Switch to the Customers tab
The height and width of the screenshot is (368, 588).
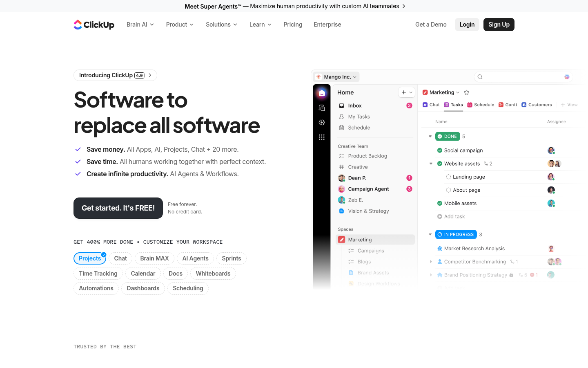pos(537,105)
